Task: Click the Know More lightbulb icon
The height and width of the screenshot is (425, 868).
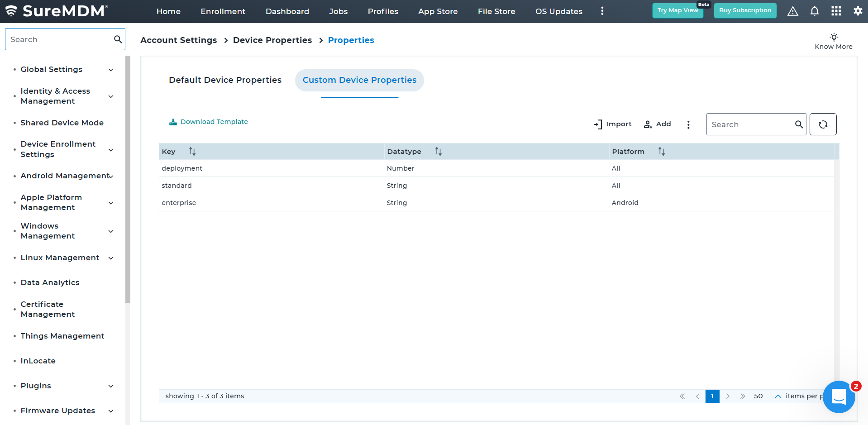Action: [x=834, y=37]
